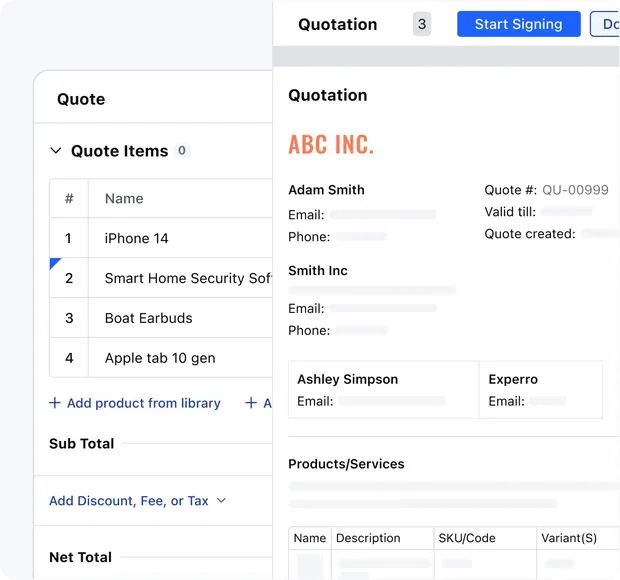620x580 pixels.
Task: Click the Boat Earbuds item
Action: (x=148, y=318)
